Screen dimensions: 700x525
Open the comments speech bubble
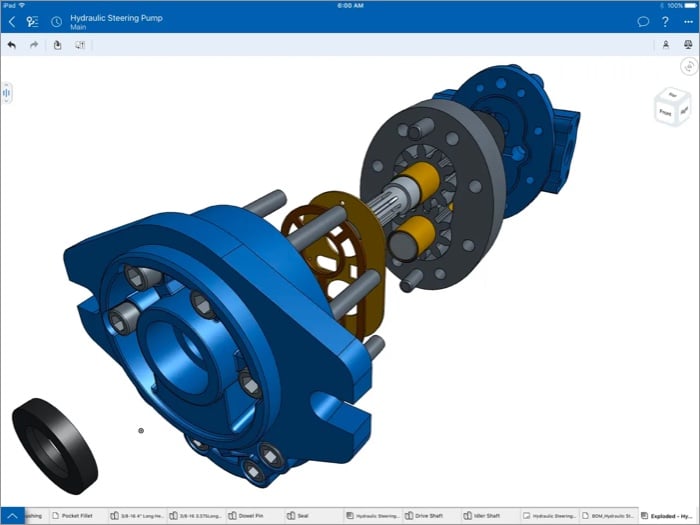(643, 21)
